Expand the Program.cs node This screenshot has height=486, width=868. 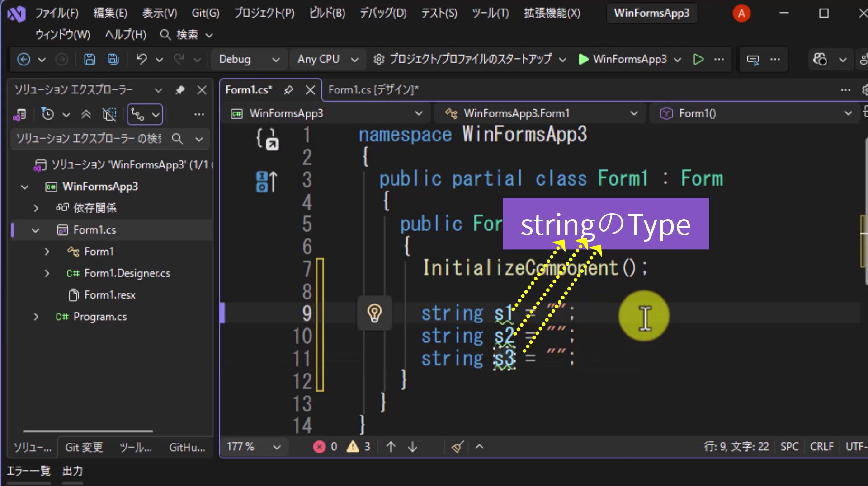pos(36,317)
